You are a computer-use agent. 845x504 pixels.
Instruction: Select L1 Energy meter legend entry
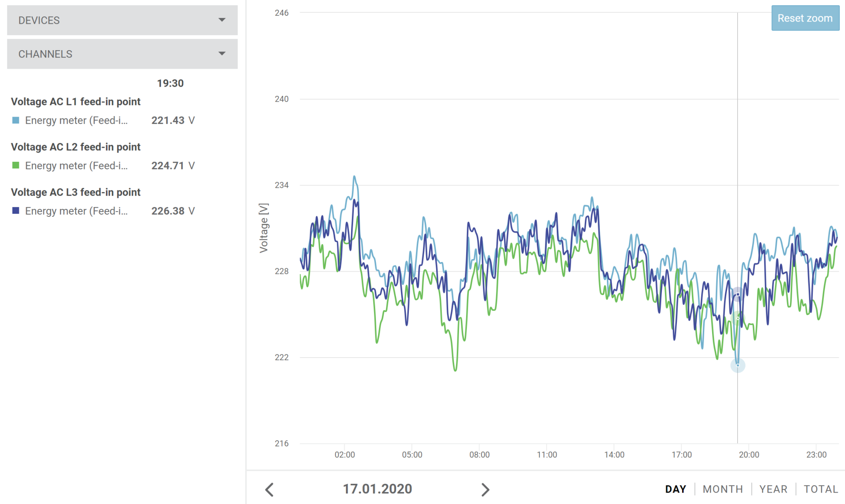click(76, 121)
